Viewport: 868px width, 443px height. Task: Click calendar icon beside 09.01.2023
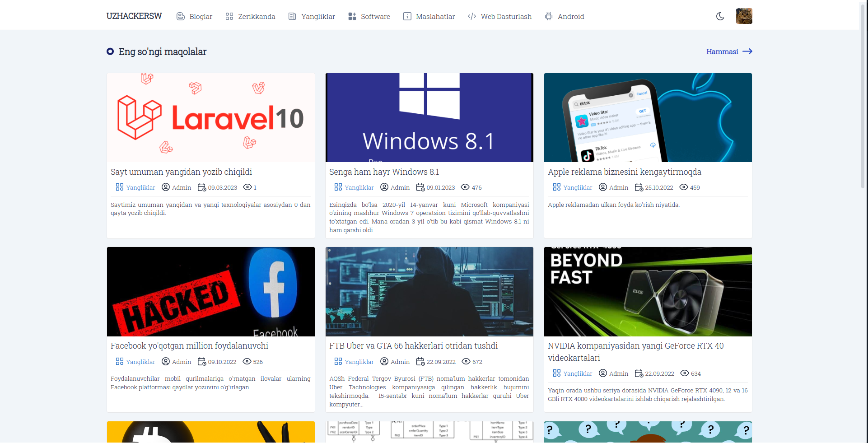click(x=420, y=187)
